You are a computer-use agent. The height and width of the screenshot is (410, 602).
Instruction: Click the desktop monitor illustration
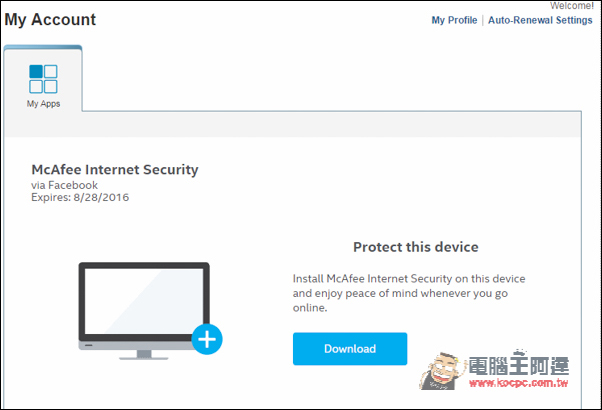144,311
